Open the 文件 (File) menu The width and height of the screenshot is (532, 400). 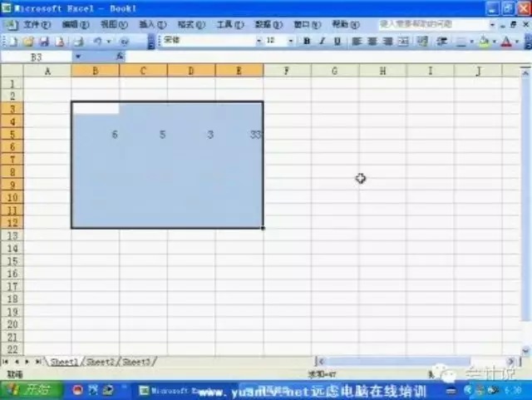[37, 24]
